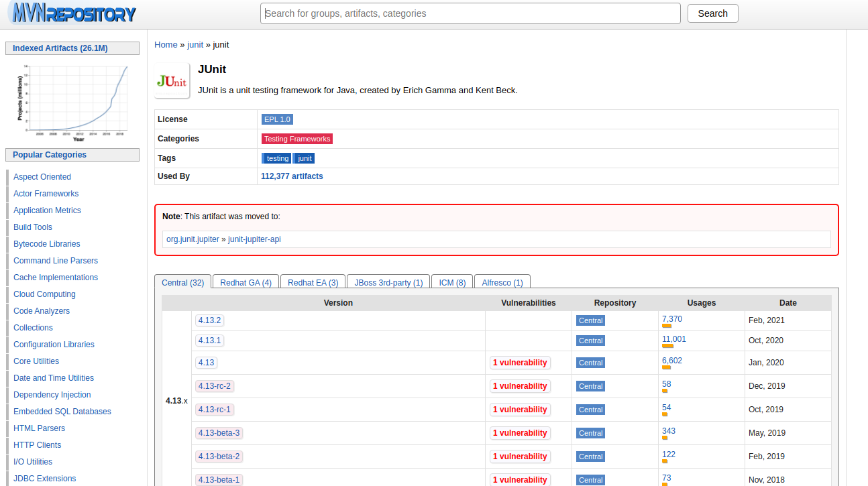This screenshot has width=868, height=486.
Task: Open the Actor Frameworks category
Action: pyautogui.click(x=46, y=194)
